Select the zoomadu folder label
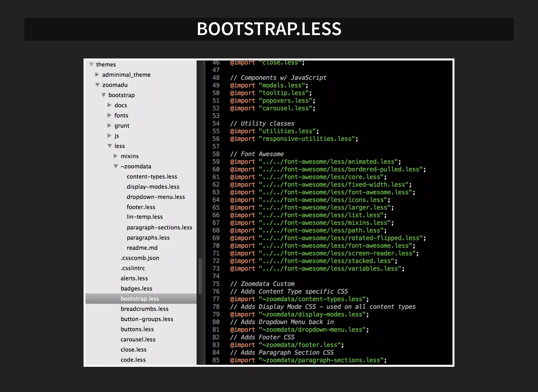Viewport: 538px width, 392px height. (x=115, y=85)
